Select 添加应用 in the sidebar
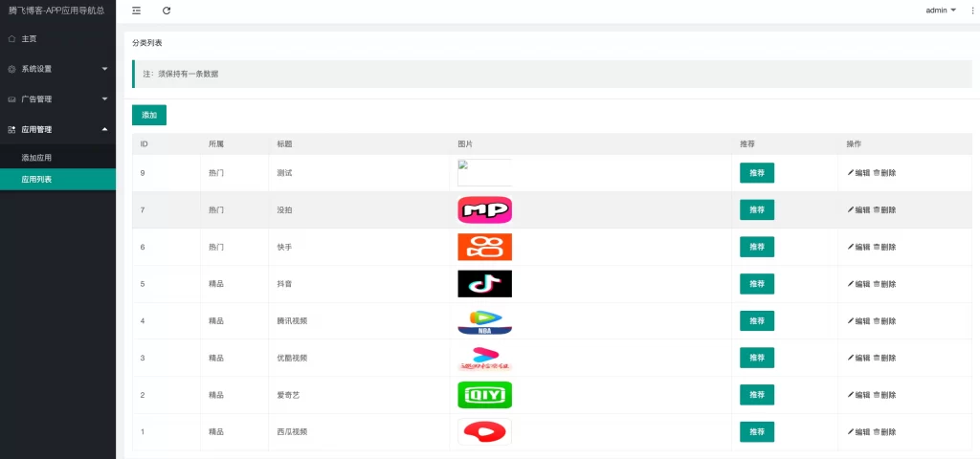Image resolution: width=980 pixels, height=459 pixels. coord(36,158)
